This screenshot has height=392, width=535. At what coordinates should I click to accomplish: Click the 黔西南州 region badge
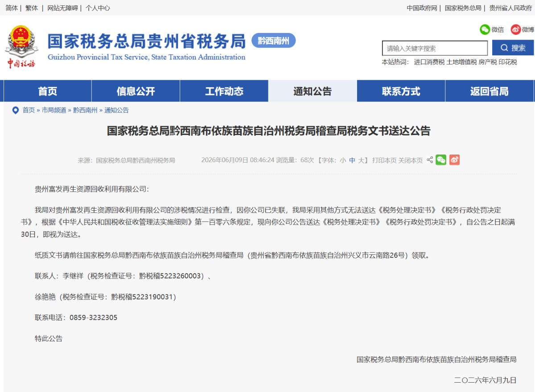pyautogui.click(x=274, y=41)
